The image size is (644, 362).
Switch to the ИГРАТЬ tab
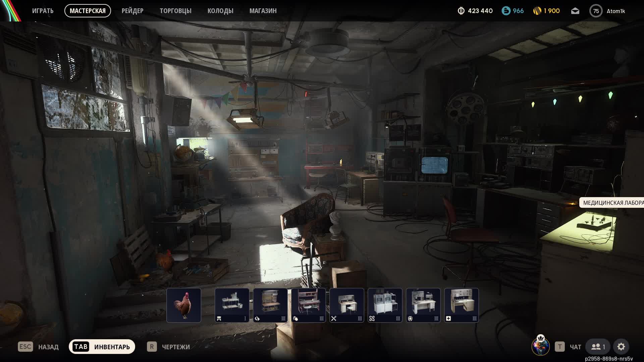pyautogui.click(x=43, y=11)
